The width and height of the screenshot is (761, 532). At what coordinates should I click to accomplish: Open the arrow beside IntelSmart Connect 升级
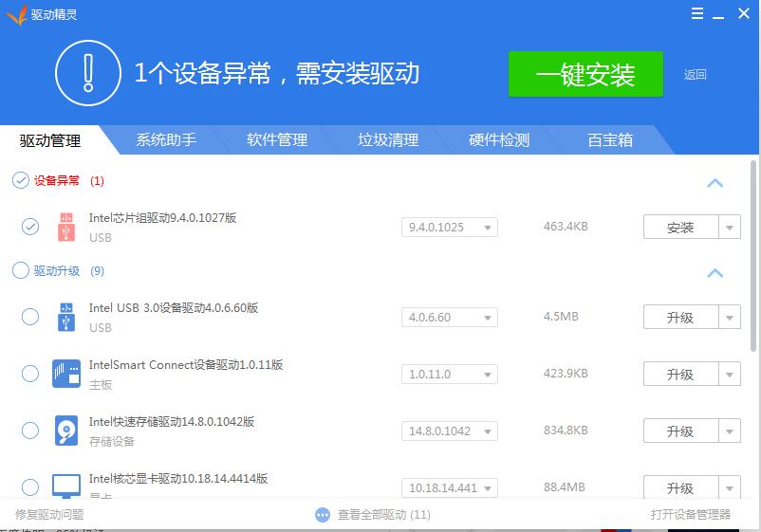point(730,374)
